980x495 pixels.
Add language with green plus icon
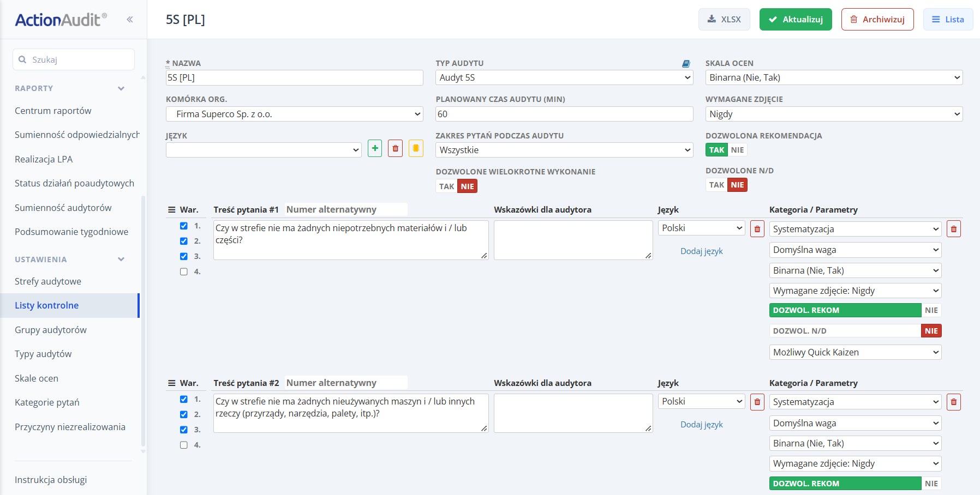tap(375, 148)
